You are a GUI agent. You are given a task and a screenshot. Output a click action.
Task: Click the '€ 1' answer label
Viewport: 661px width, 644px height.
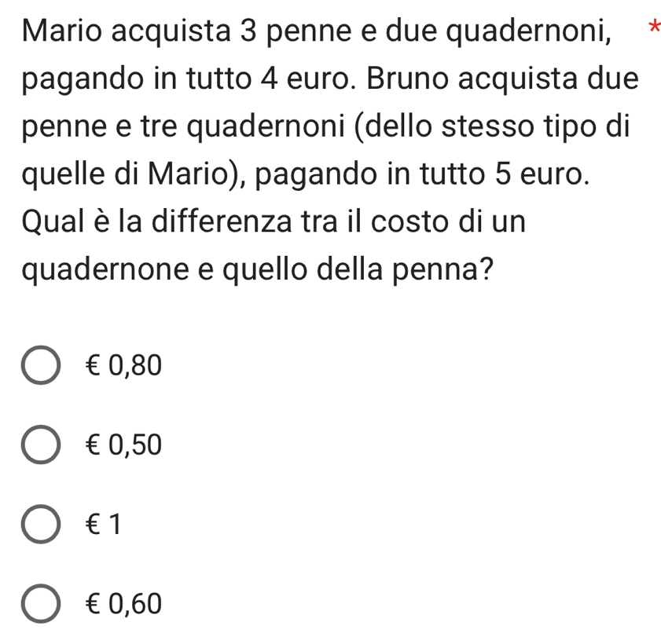103,525
